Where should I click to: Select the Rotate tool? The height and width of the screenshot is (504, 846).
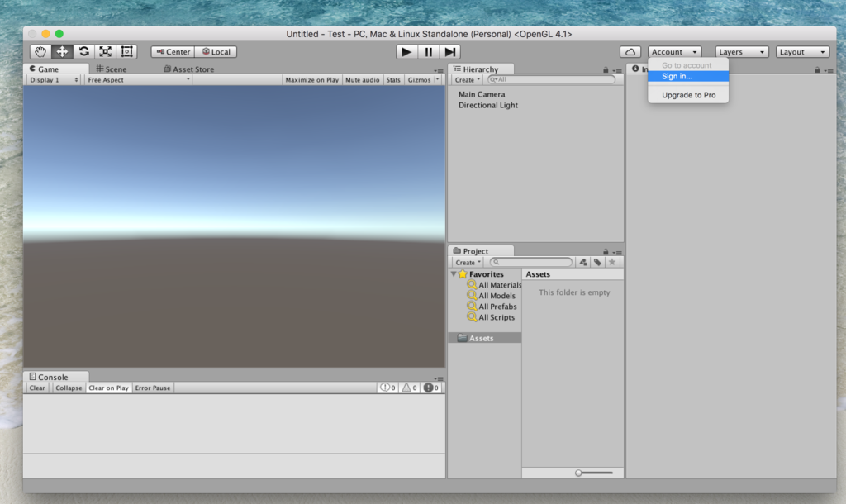83,52
